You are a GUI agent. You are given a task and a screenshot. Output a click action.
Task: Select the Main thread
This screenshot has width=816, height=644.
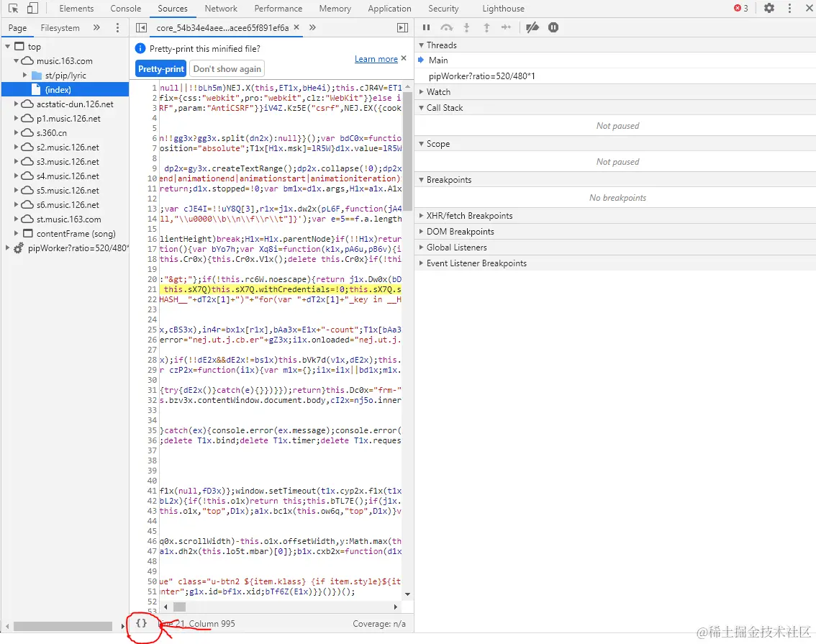[x=615, y=60]
